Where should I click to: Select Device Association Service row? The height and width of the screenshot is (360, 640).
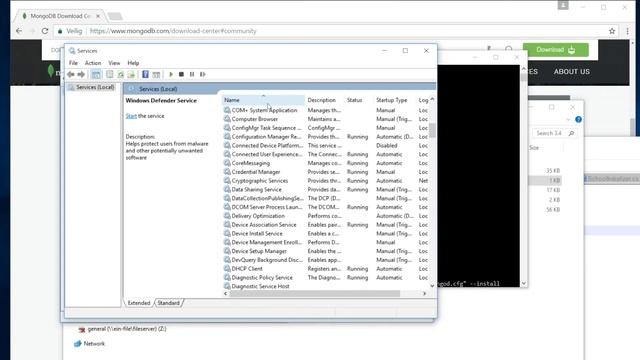tap(326, 225)
